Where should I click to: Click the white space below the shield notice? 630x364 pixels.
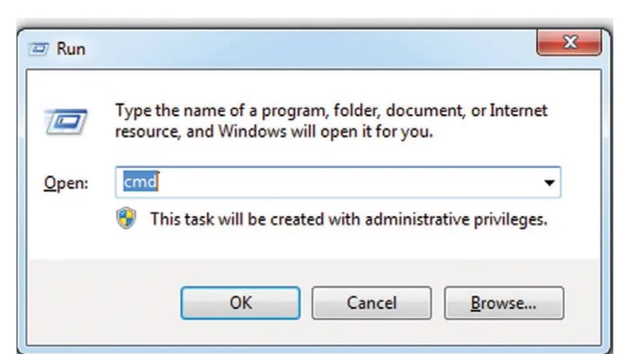[313, 245]
